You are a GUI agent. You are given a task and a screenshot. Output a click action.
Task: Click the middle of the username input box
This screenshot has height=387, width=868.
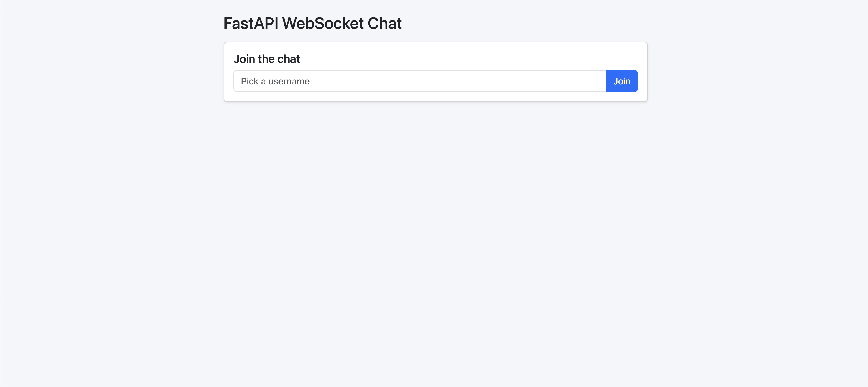click(420, 81)
